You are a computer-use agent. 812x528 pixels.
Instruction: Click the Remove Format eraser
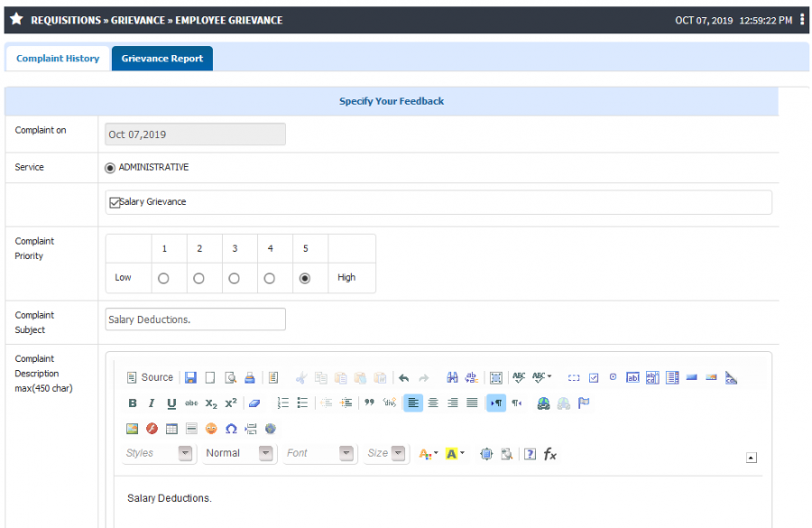[254, 403]
